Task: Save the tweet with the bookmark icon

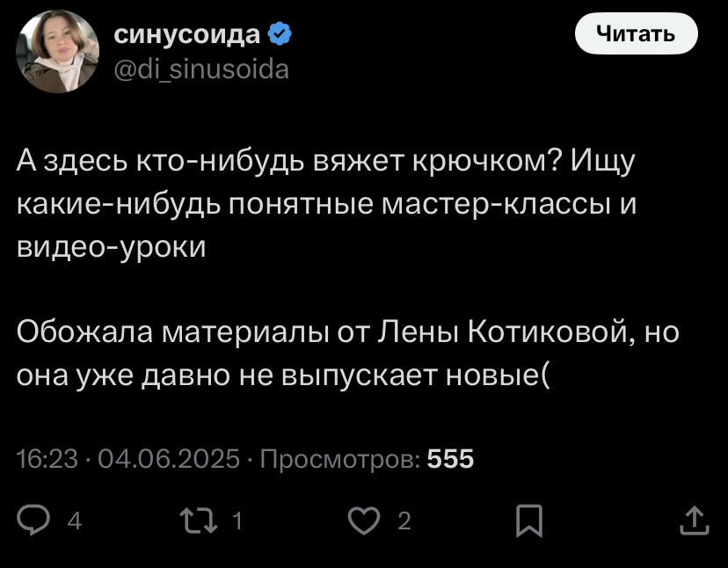Action: 529,521
